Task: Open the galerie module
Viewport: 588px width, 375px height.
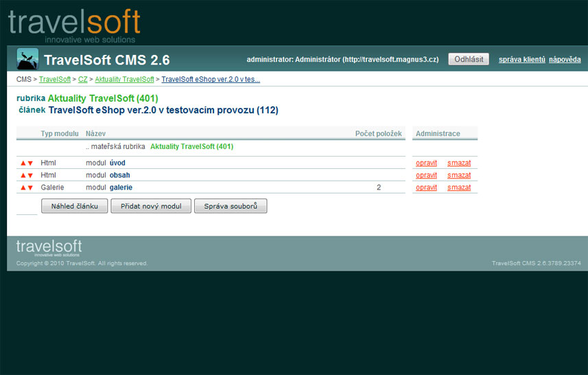Action: point(121,187)
